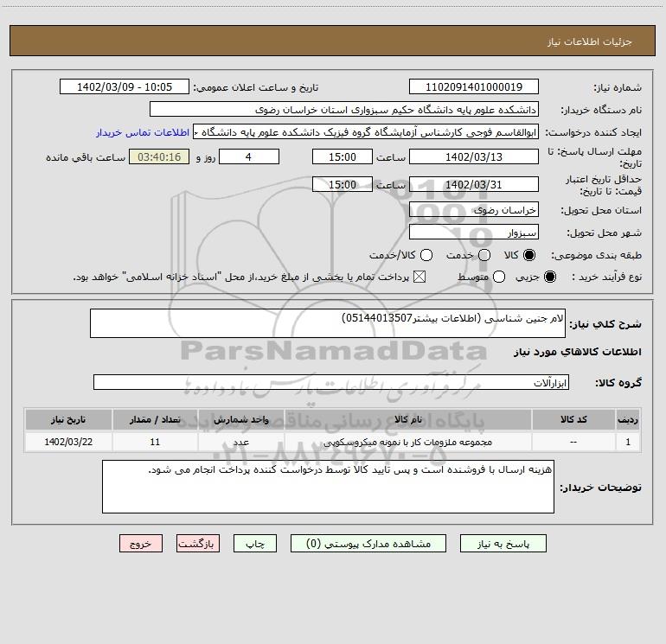
Task: Click the announcement date field 1402/03/09 - 10:05
Action: (125, 87)
